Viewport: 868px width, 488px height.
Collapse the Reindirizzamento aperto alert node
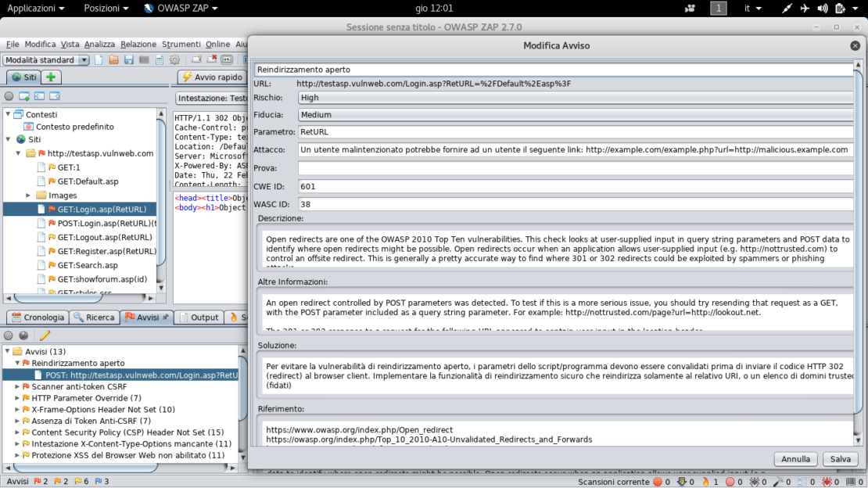pos(18,363)
